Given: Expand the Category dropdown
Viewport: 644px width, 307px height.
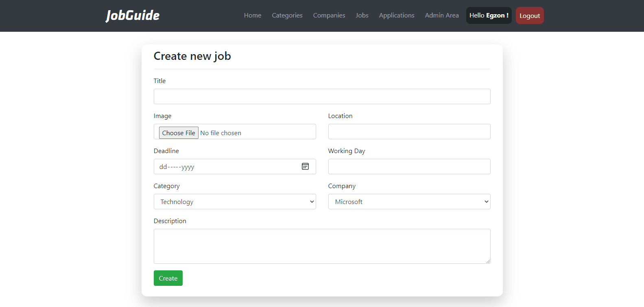Looking at the screenshot, I should coord(234,202).
